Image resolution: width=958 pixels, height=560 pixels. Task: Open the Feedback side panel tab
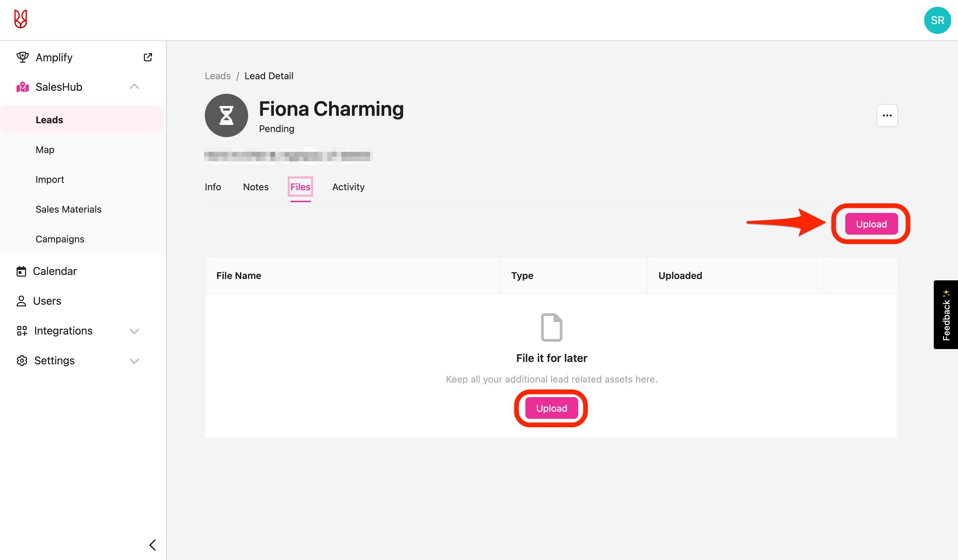(x=945, y=315)
